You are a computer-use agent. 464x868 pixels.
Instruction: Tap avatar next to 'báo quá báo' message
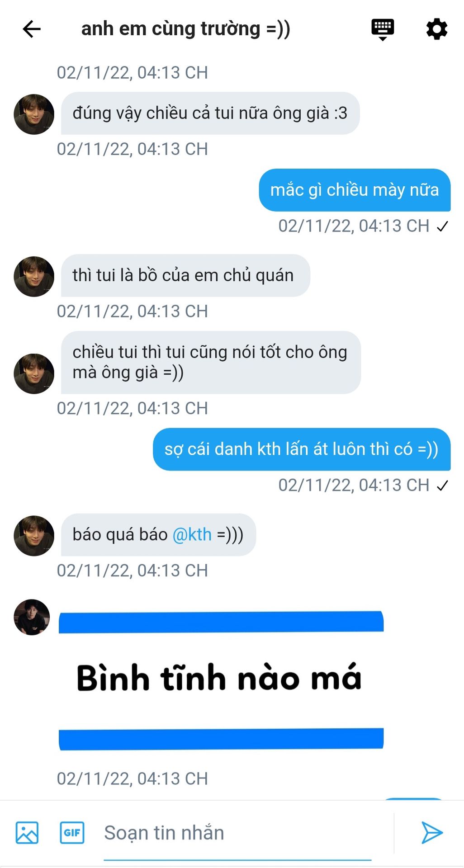34,536
